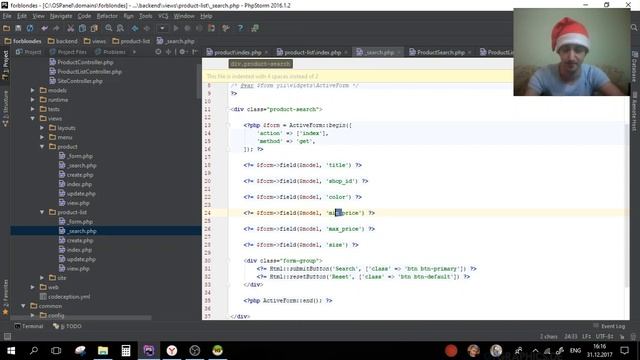The width and height of the screenshot is (640, 360).
Task: Toggle tool window buttons in status bar corner
Action: click(x=7, y=336)
